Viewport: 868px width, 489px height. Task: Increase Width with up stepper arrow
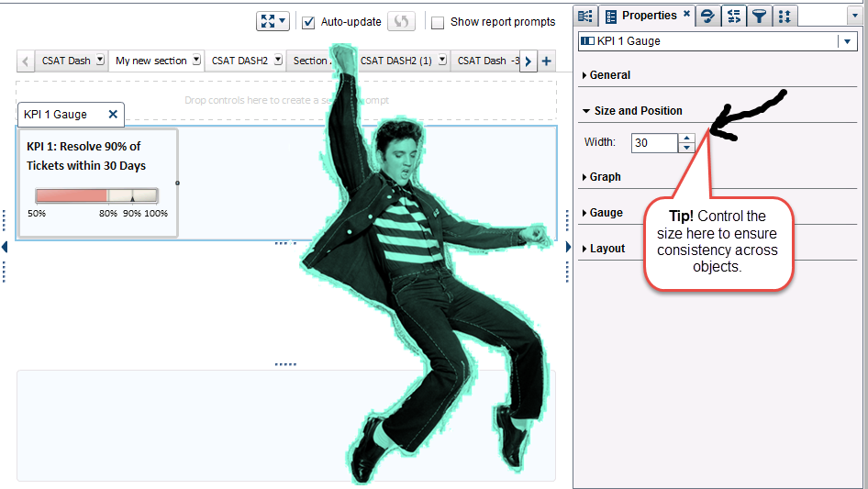coord(686,138)
